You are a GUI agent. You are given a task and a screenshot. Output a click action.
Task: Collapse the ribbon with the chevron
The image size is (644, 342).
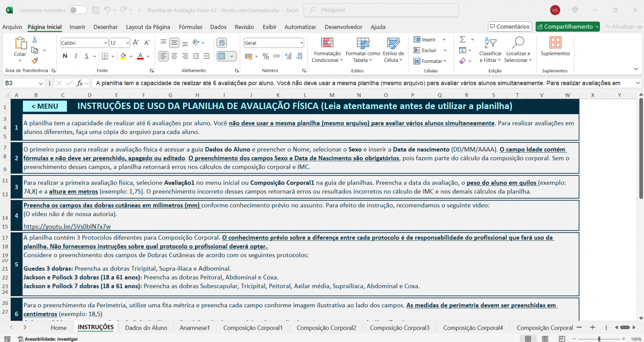click(x=636, y=69)
